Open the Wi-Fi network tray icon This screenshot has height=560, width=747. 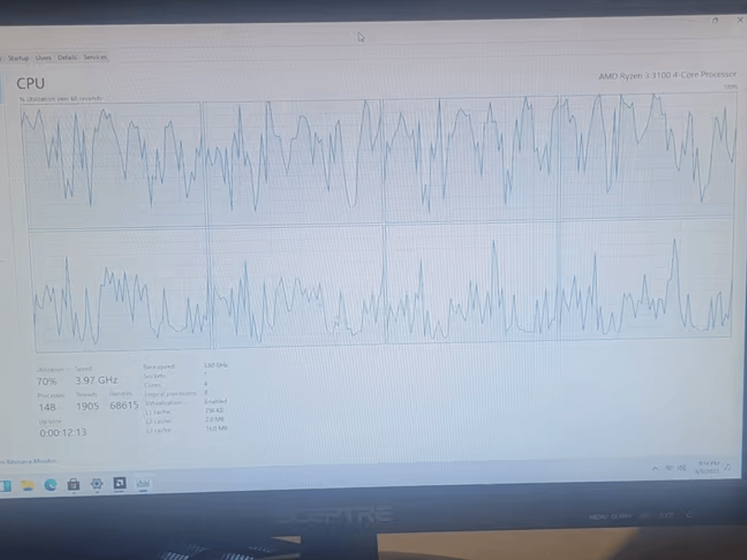[x=669, y=468]
